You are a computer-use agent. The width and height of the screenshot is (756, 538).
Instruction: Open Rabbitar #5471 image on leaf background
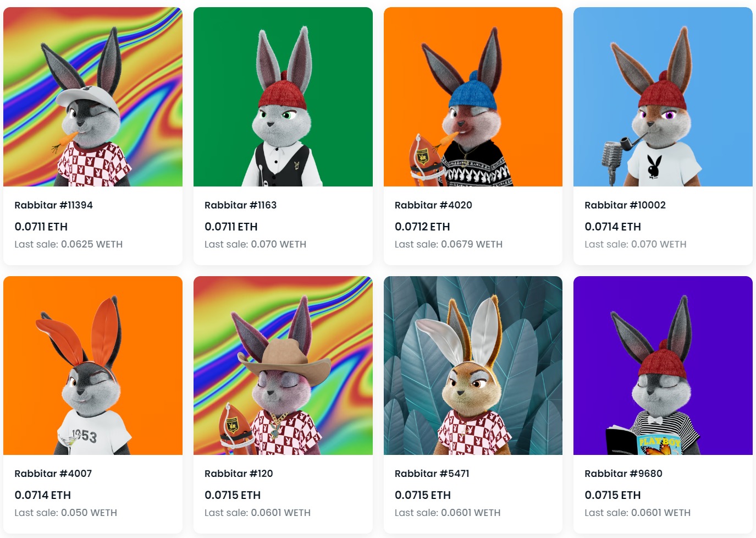click(473, 365)
